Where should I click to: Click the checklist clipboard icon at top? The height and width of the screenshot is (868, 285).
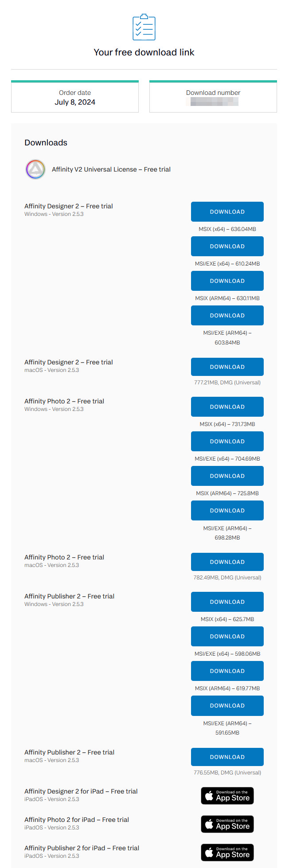[144, 27]
